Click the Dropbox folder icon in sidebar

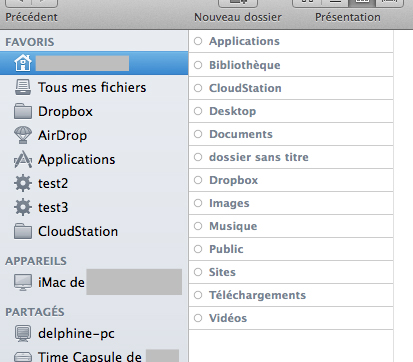[x=23, y=111]
